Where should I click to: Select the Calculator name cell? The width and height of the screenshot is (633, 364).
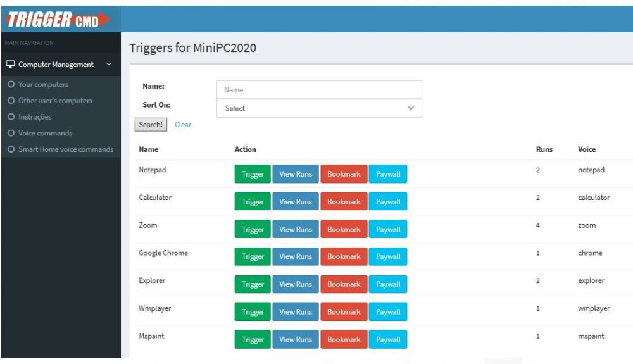click(155, 198)
